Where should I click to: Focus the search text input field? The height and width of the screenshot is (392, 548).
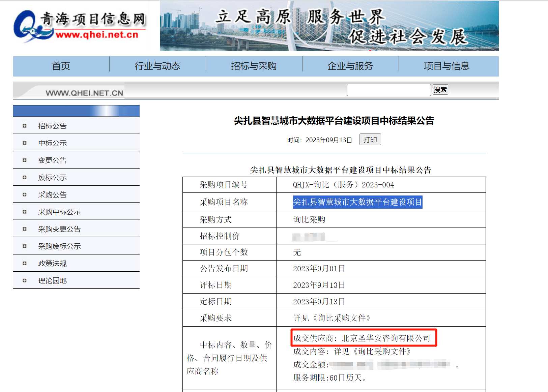tap(389, 90)
